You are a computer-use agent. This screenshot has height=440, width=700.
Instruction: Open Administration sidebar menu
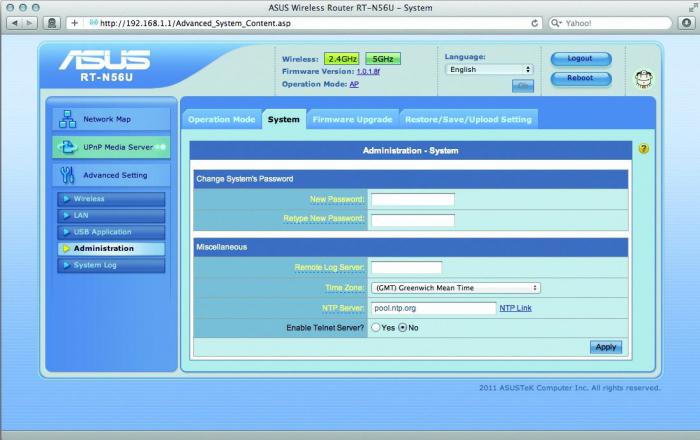pyautogui.click(x=111, y=249)
